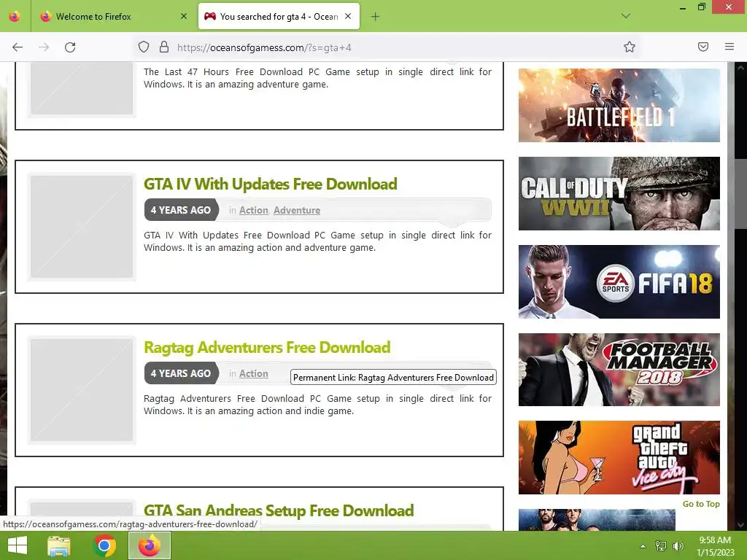Click the Firefox taskbar icon
Screen dimensions: 747x560
point(150,545)
